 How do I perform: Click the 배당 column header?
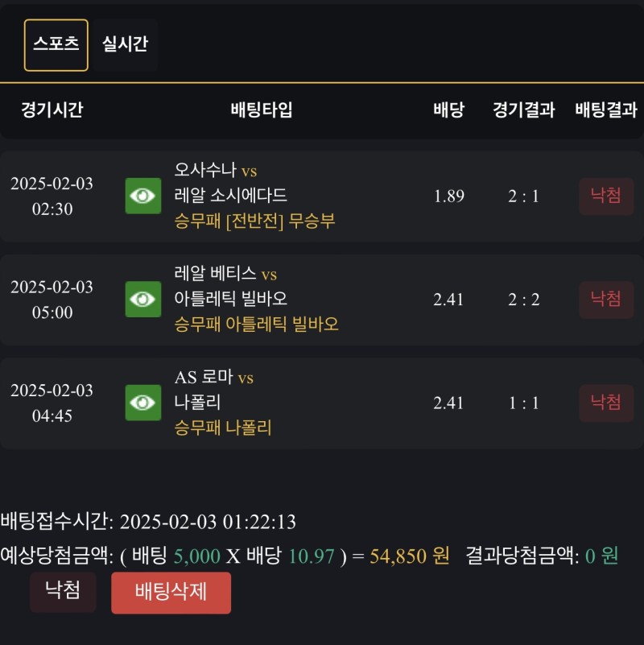coord(448,110)
